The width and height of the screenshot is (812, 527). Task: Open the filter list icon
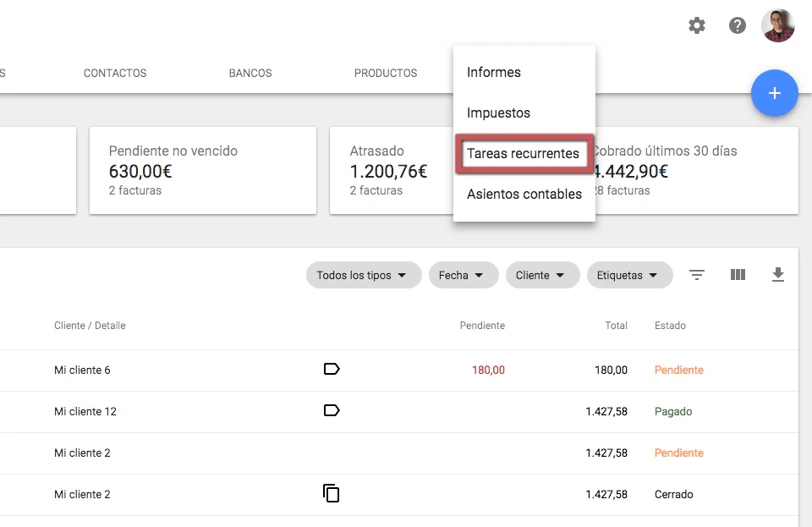[697, 275]
